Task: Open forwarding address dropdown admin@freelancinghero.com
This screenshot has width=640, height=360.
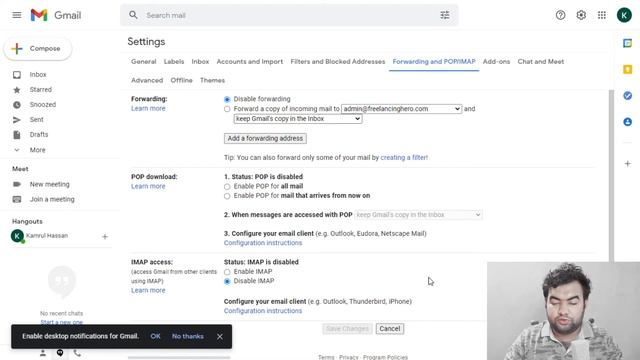Action: pyautogui.click(x=402, y=109)
